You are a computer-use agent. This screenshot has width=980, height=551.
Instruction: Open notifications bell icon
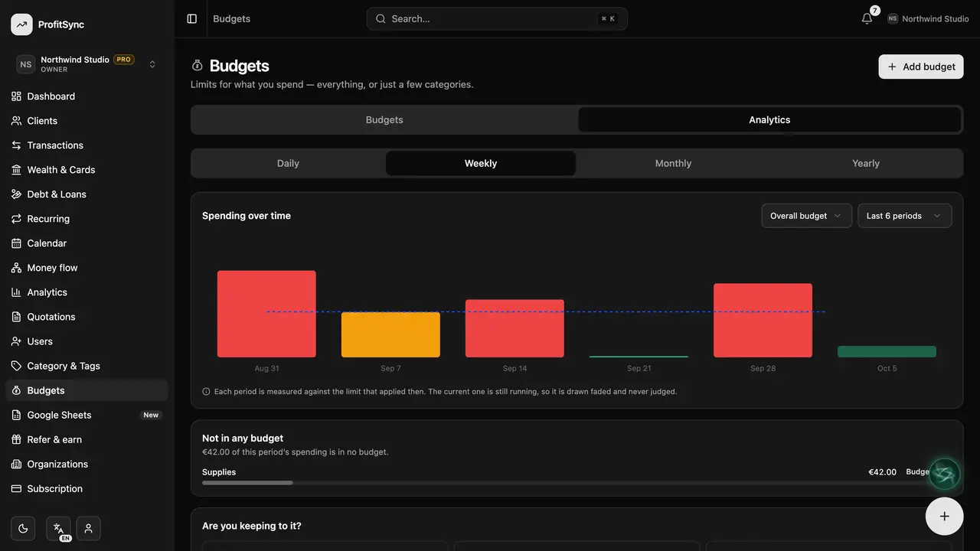point(867,18)
